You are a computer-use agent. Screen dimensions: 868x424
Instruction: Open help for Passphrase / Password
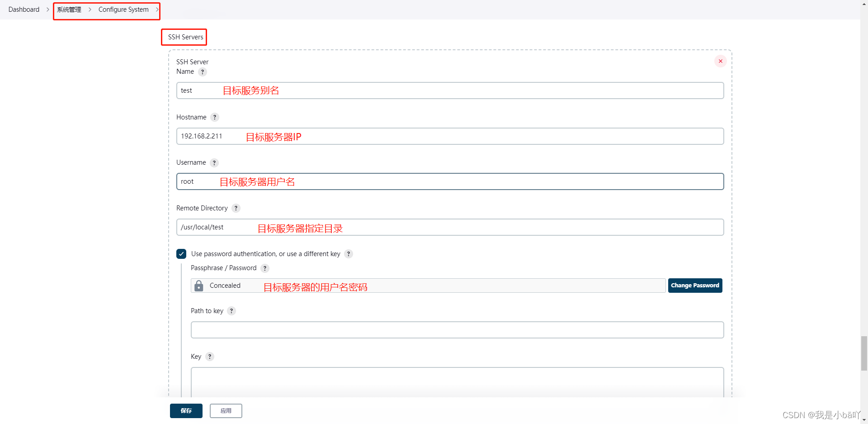coord(265,268)
